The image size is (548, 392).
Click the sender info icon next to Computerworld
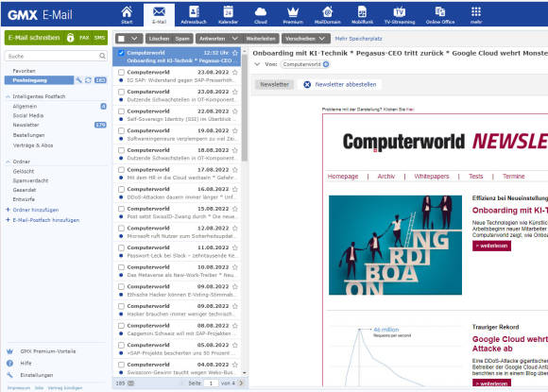pyautogui.click(x=326, y=64)
